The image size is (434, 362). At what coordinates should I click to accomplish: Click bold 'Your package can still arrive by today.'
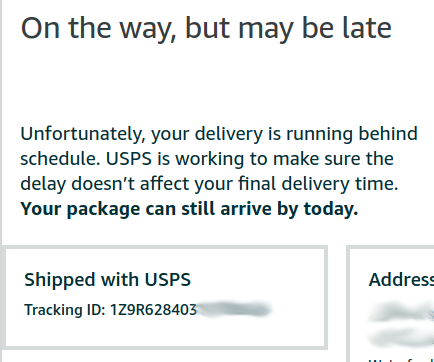click(189, 209)
